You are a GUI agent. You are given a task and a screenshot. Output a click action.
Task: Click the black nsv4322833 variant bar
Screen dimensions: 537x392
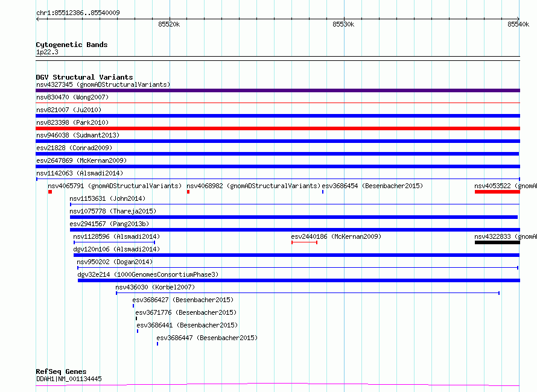(497, 242)
